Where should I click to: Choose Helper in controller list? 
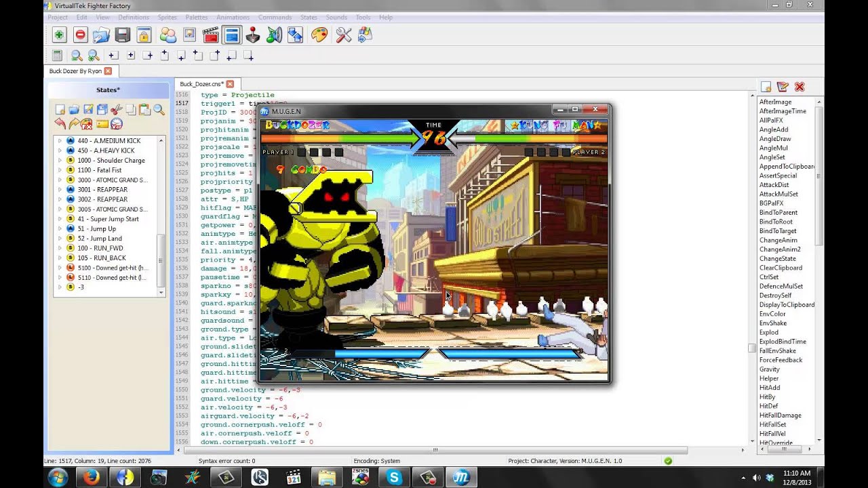click(769, 378)
